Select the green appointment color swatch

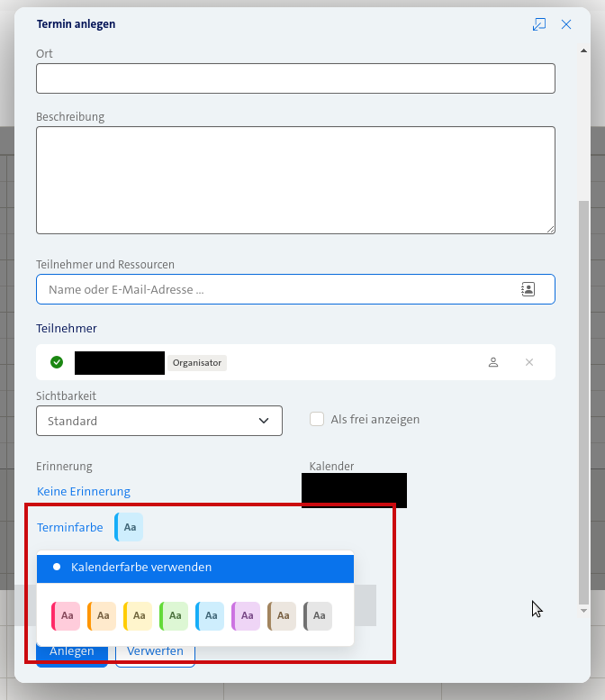(174, 616)
